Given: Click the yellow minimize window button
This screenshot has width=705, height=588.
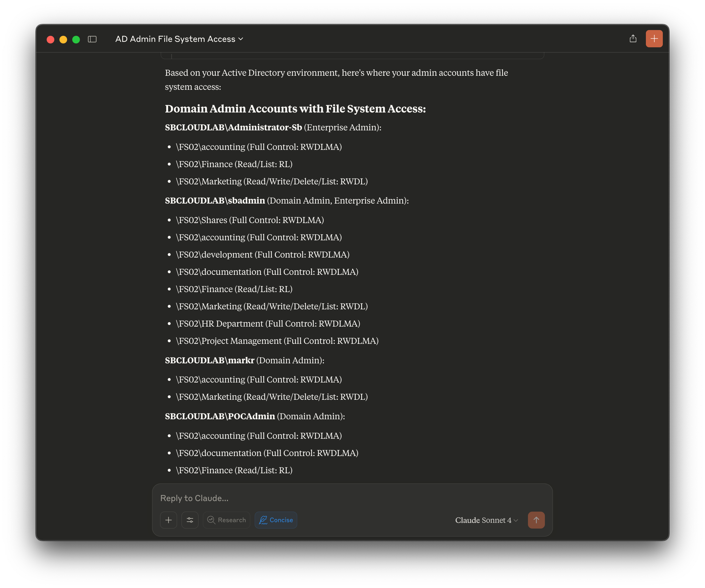Looking at the screenshot, I should pos(63,40).
